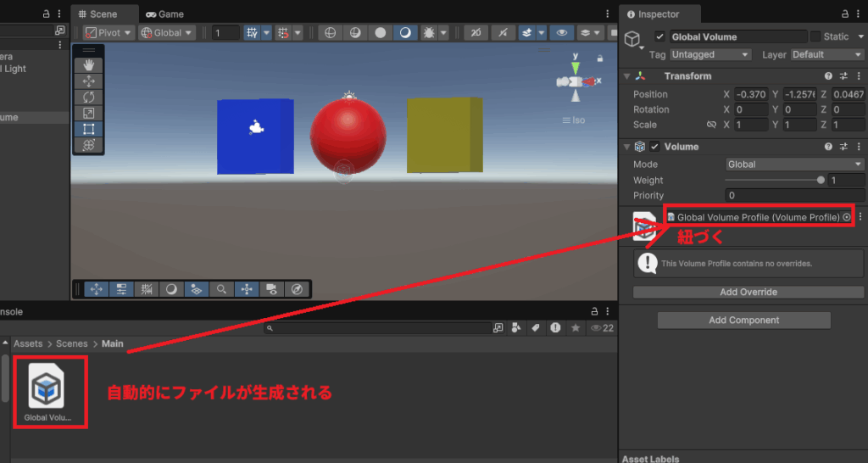Click the Add Override button

coord(748,293)
